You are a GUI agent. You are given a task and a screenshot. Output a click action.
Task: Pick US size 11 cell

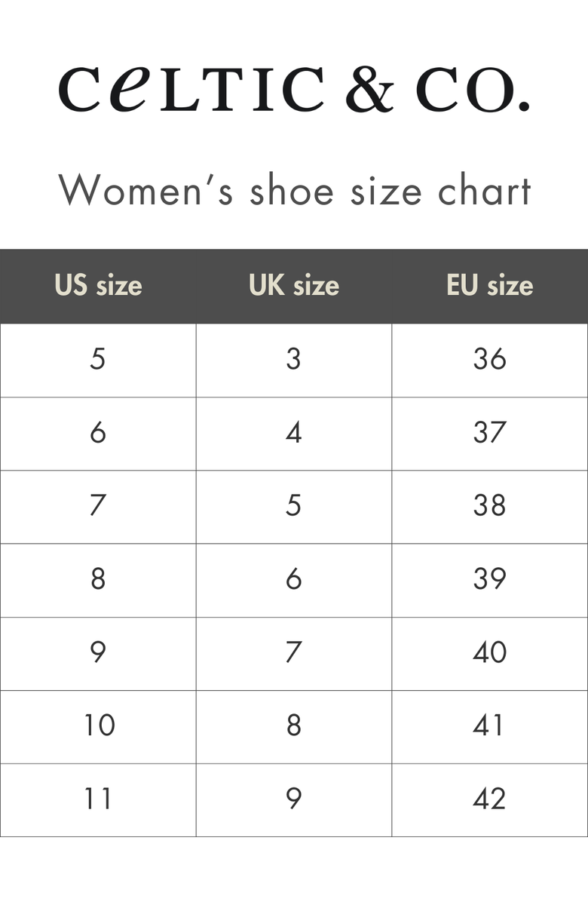[98, 799]
